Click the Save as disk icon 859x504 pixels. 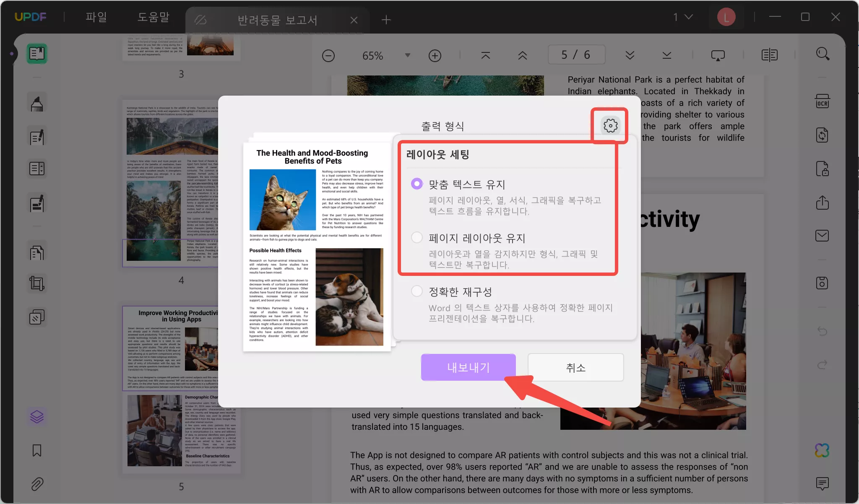coord(822,283)
